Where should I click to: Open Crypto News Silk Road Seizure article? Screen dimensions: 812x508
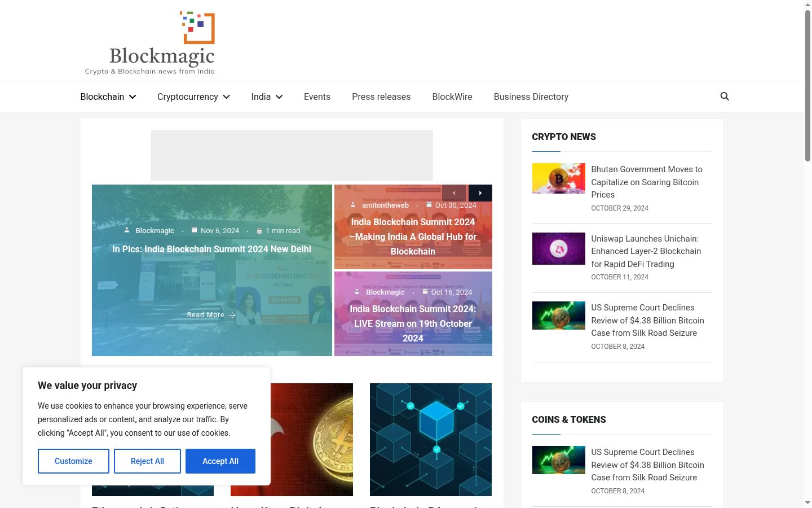(647, 320)
